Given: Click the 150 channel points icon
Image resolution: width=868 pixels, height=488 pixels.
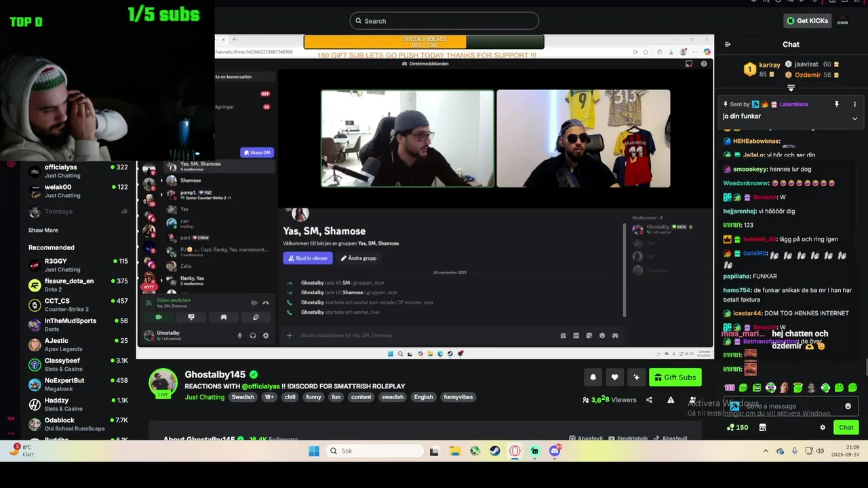Looking at the screenshot, I should (737, 428).
